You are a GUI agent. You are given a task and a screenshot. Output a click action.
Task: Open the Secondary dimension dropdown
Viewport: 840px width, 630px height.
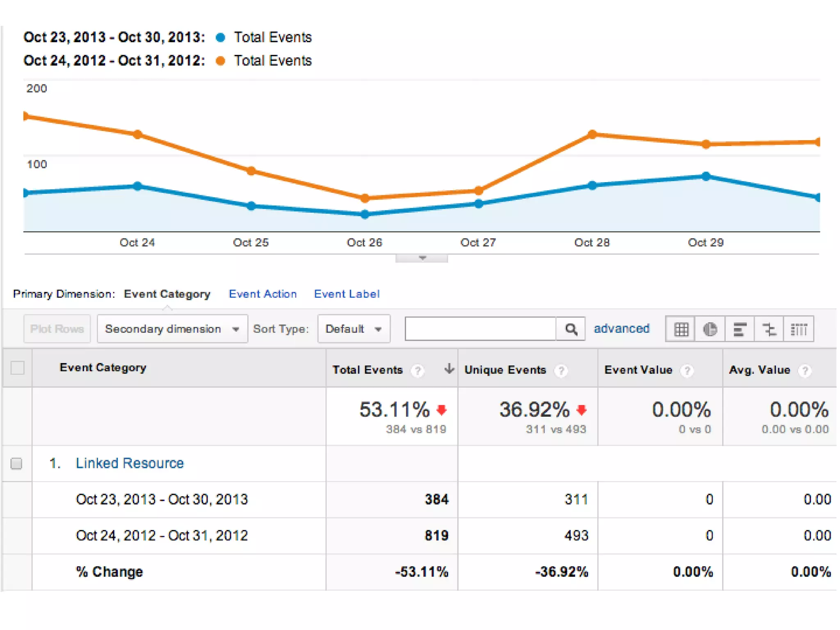pyautogui.click(x=172, y=329)
